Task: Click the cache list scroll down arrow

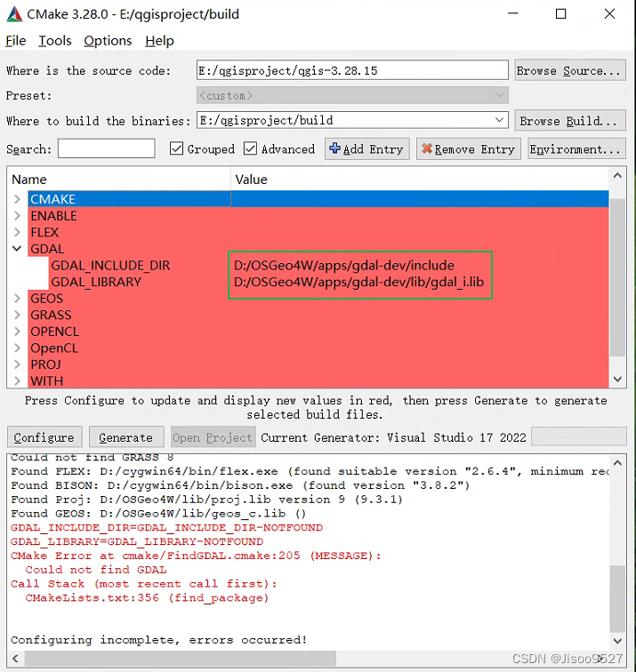Action: (x=617, y=379)
